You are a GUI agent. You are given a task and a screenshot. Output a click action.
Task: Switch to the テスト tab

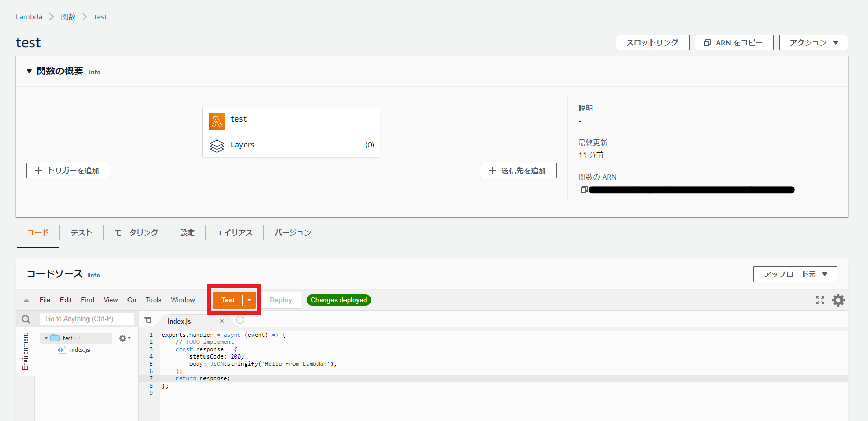click(x=82, y=233)
